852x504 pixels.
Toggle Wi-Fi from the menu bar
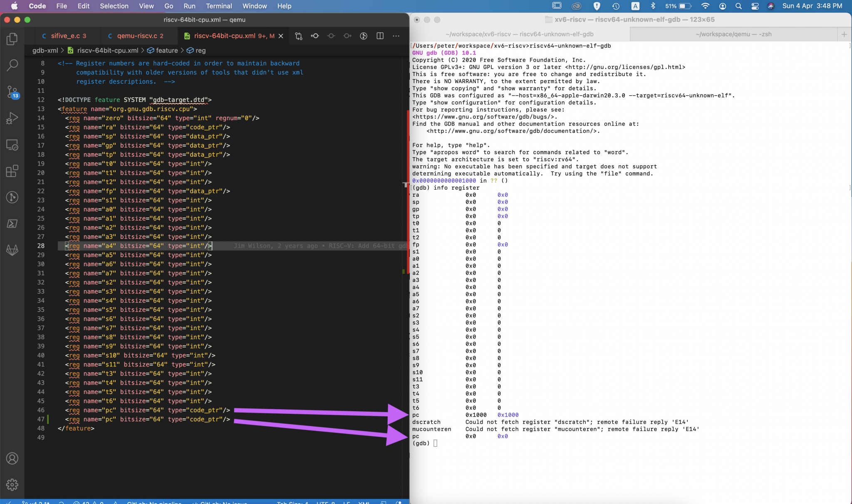click(x=705, y=6)
